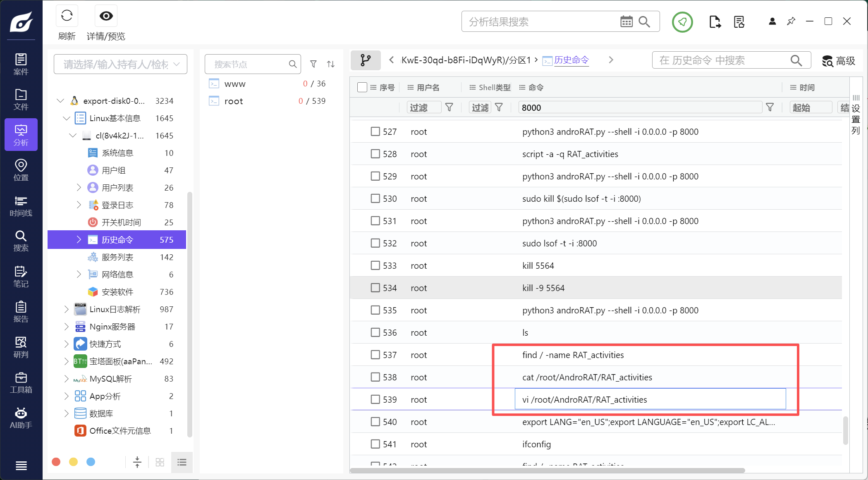Screen dimensions: 868x480
Task: Click the 高级 advanced search button
Action: pos(839,61)
